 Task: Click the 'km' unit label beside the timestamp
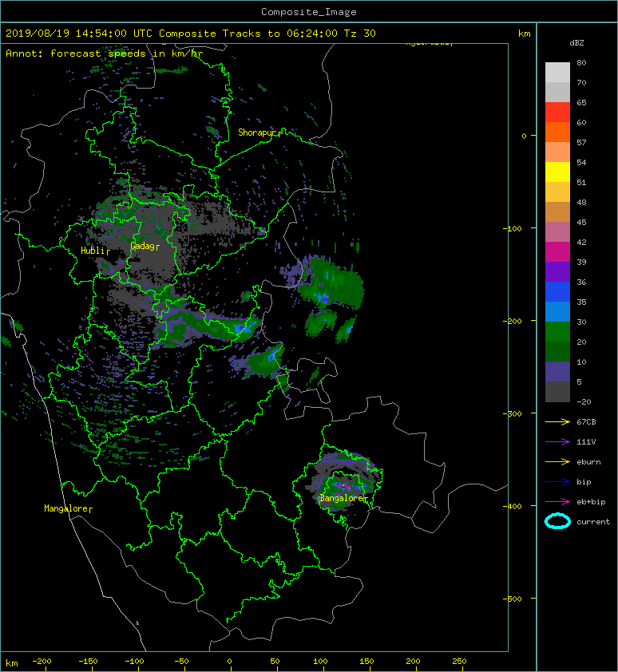coord(524,34)
